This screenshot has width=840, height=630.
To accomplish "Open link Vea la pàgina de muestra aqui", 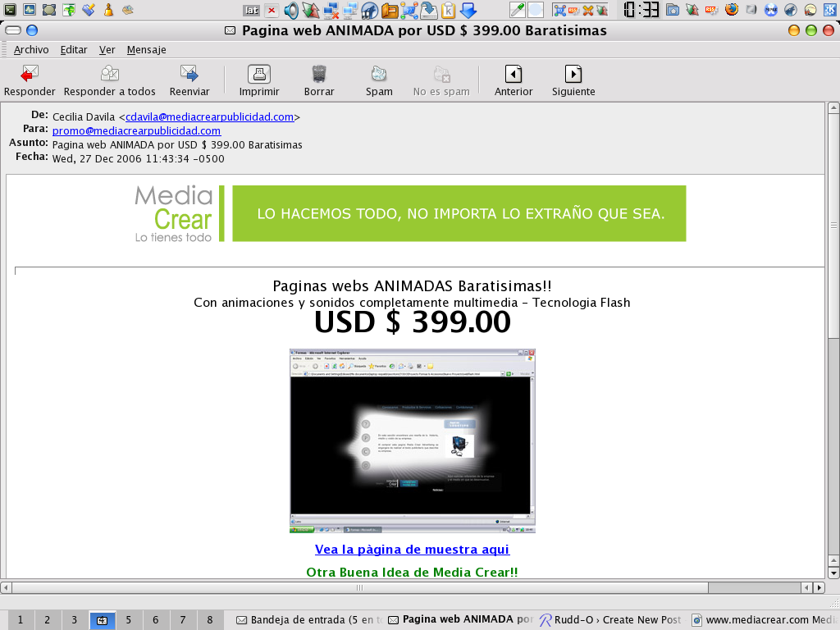I will 412,550.
